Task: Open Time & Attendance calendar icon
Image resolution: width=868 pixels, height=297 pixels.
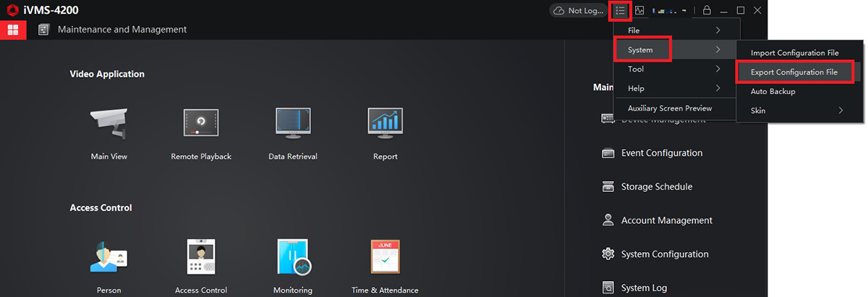Action: (x=385, y=256)
